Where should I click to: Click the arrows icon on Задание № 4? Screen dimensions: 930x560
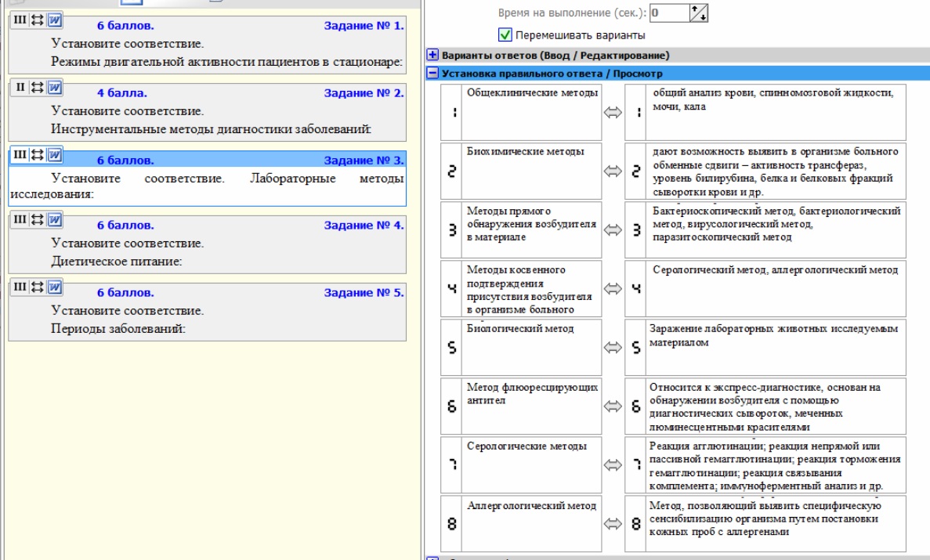pos(37,219)
